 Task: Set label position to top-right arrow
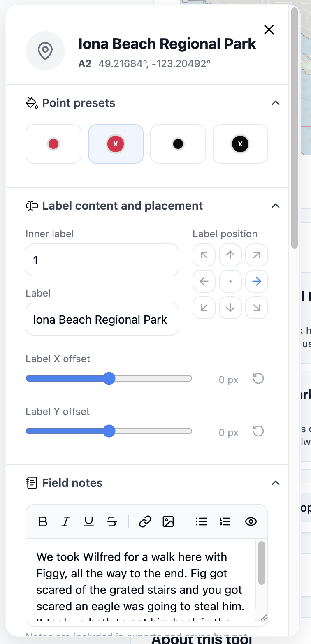[257, 255]
